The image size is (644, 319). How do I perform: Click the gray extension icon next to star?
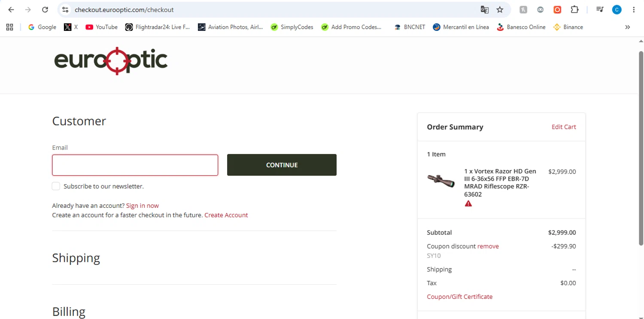click(523, 9)
